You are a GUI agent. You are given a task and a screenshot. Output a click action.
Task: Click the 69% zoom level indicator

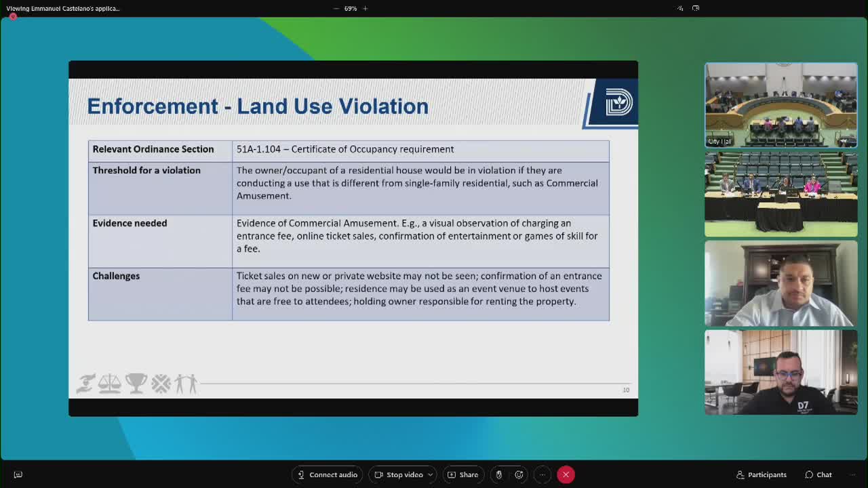(351, 8)
